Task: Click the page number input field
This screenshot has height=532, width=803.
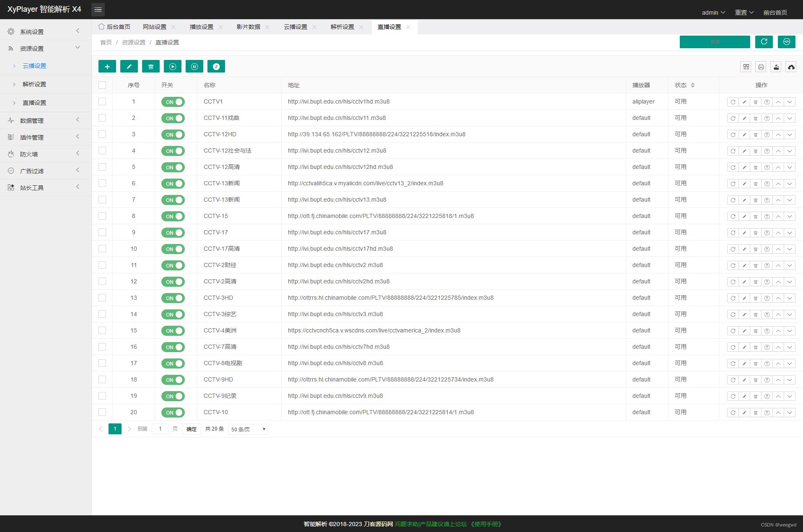Action: point(160,429)
